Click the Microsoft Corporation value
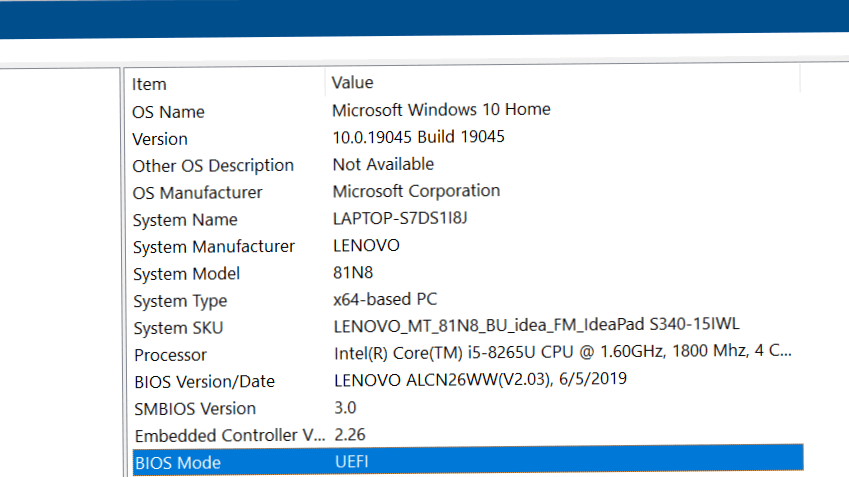Image resolution: width=849 pixels, height=477 pixels. coord(416,191)
